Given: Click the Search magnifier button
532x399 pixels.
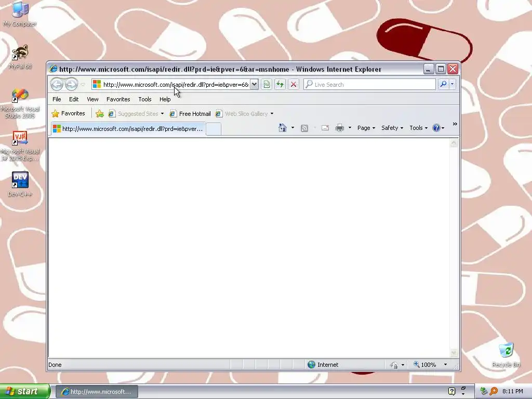Looking at the screenshot, I should pyautogui.click(x=443, y=84).
